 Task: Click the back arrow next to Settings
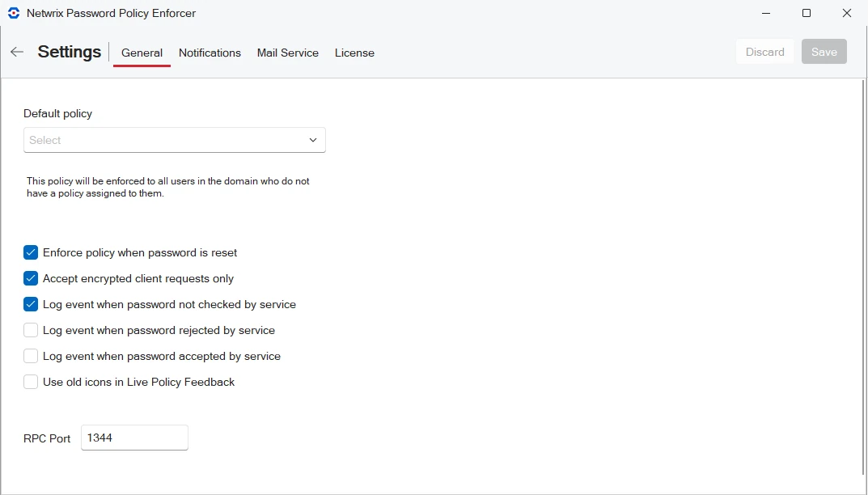tap(17, 52)
